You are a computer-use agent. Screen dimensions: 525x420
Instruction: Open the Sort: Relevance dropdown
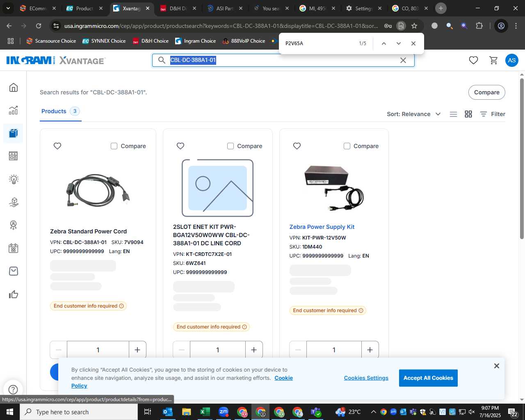click(414, 114)
